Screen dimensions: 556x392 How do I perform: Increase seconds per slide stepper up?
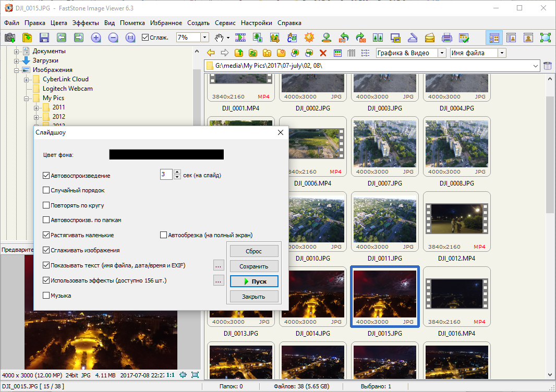(x=177, y=172)
